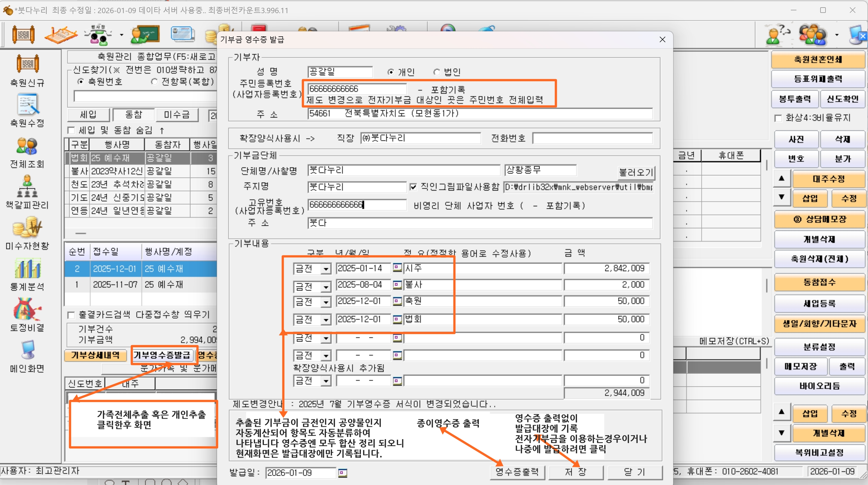Uncheck 직인그림파일사용함 checkbox
Viewport: 868px width, 485px height.
click(413, 187)
